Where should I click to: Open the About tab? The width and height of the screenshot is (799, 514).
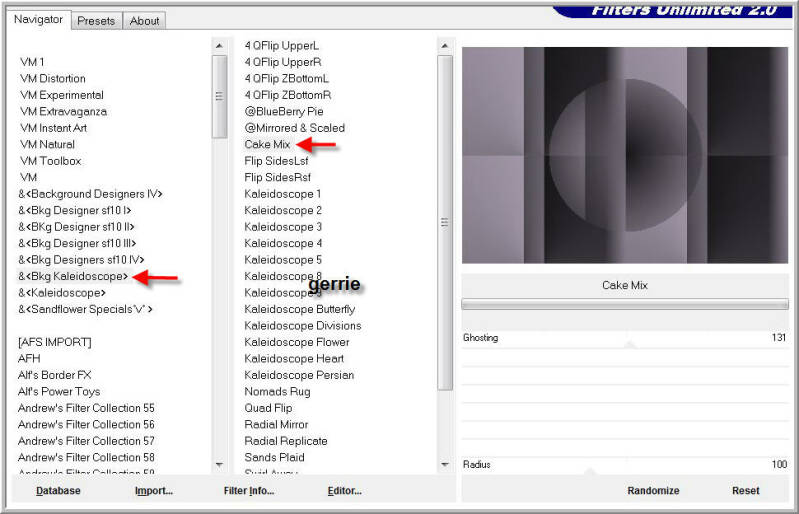tap(144, 21)
